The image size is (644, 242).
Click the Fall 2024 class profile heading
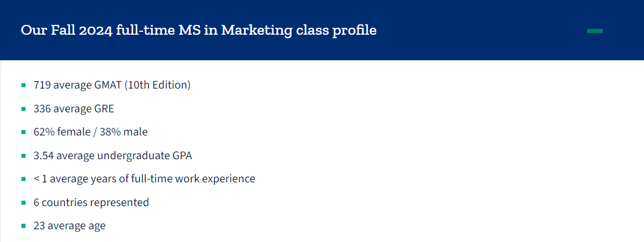pos(198,30)
